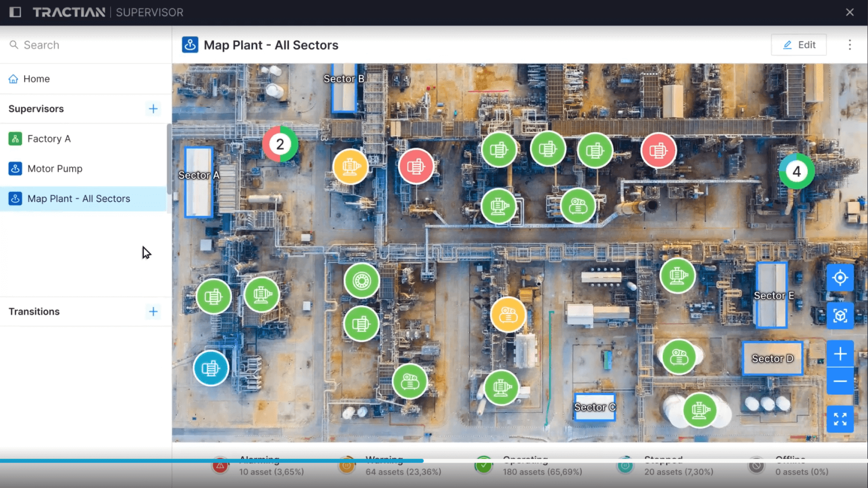Viewport: 868px width, 488px height.
Task: Select Motor Pump supervisor in sidebar
Action: tap(55, 168)
